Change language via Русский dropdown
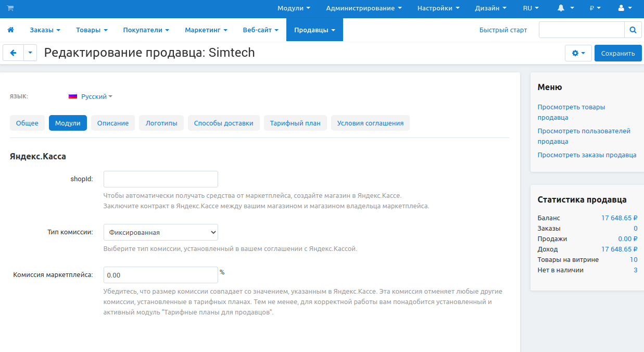 pyautogui.click(x=91, y=97)
